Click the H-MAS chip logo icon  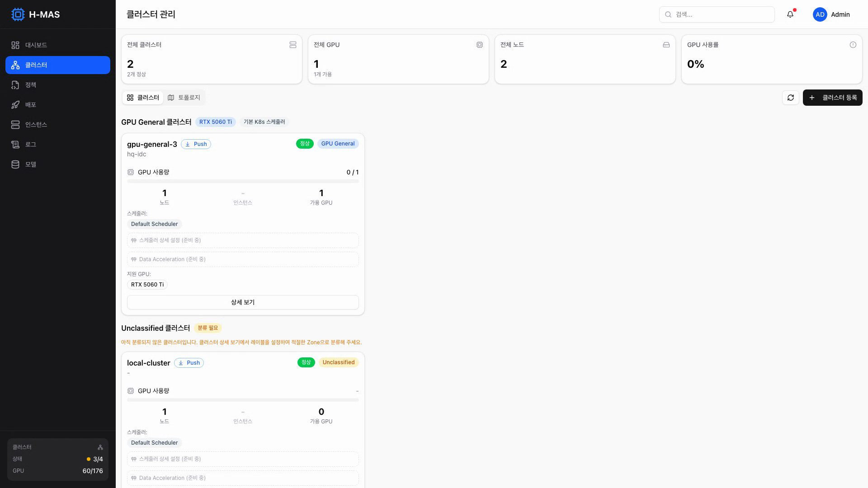tap(18, 14)
